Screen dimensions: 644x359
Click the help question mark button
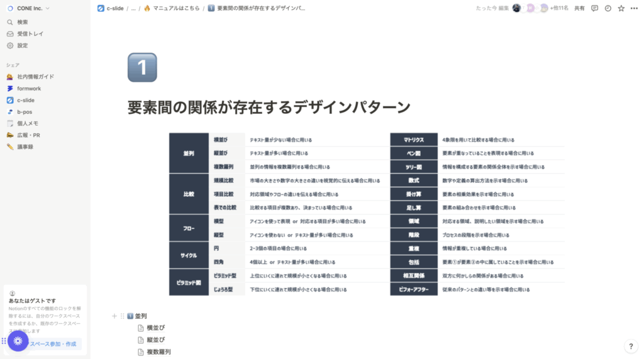[631, 346]
